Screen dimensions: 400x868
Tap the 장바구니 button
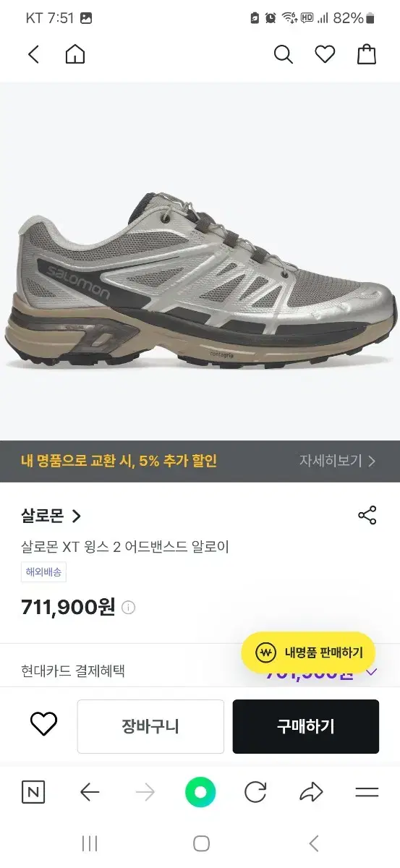[x=150, y=726]
